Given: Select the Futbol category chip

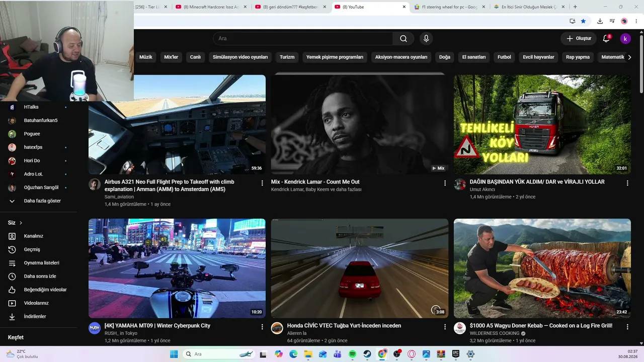Looking at the screenshot, I should (x=504, y=57).
